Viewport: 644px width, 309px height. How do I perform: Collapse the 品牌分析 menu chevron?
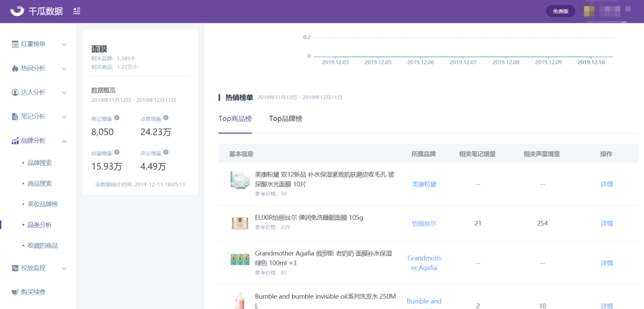(64, 141)
